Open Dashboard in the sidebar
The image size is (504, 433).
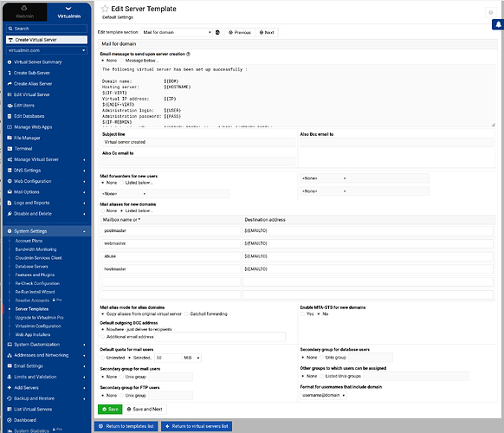[25, 420]
